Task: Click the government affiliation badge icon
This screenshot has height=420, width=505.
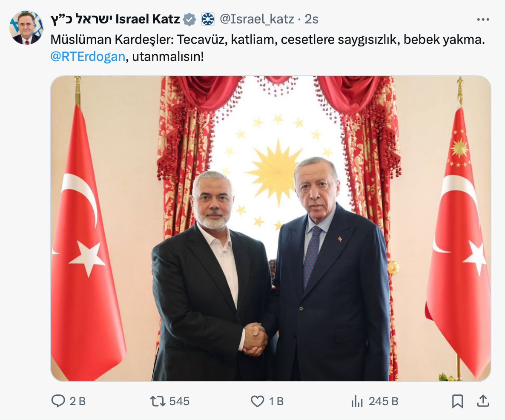Action: click(x=208, y=19)
